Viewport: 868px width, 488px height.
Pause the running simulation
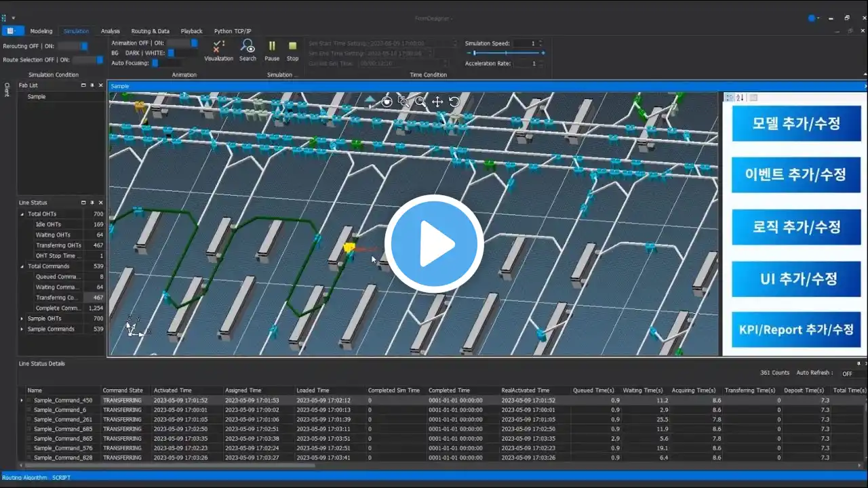click(272, 50)
